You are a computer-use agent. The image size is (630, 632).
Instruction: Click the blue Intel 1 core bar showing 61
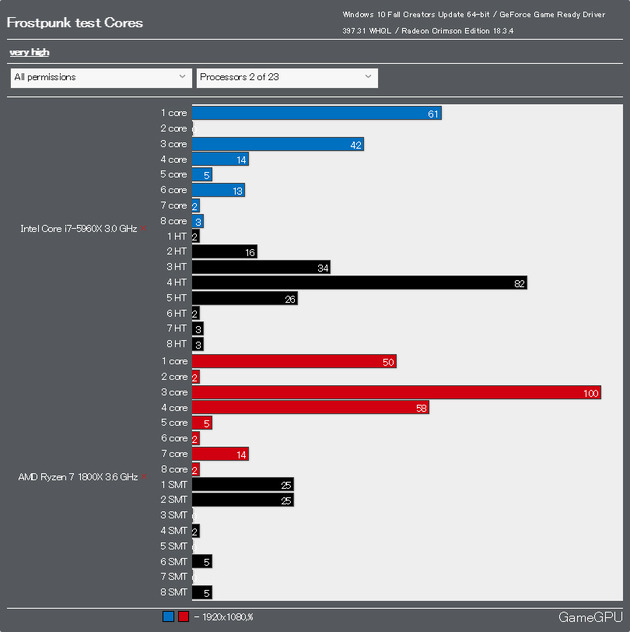[316, 114]
